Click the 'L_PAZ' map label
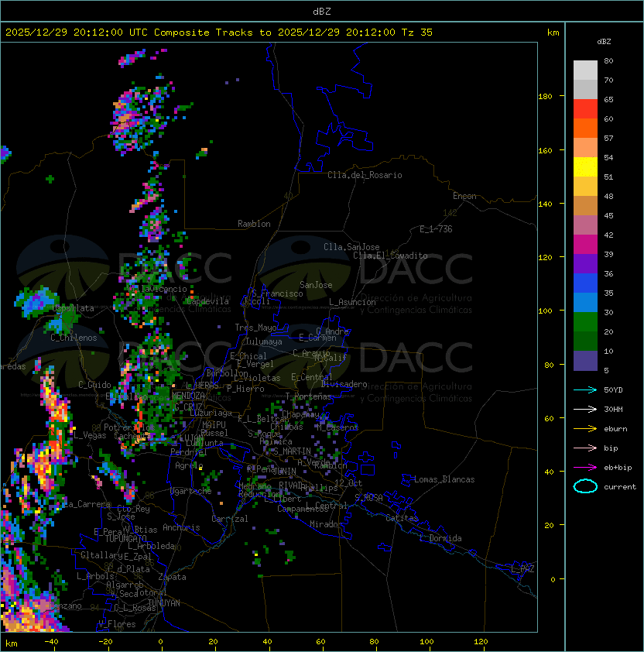Viewport: 644px width, 652px height. tap(522, 568)
